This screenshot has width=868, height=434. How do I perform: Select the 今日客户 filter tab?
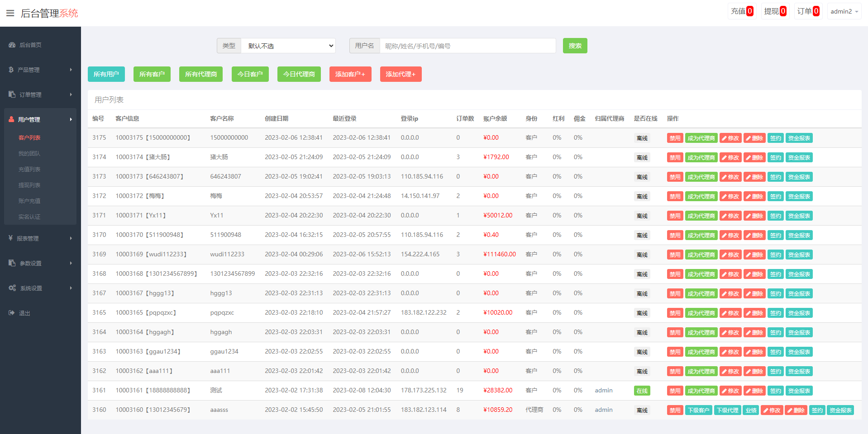(x=250, y=74)
